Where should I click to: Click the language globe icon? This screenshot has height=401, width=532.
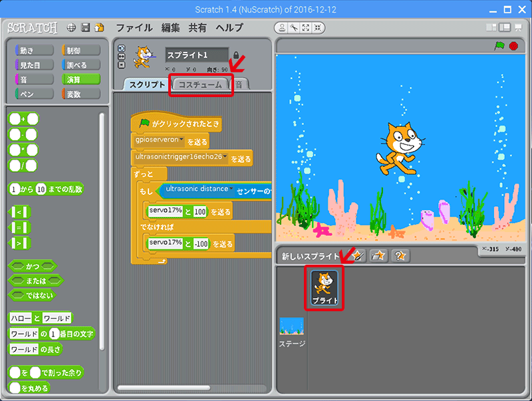point(71,28)
